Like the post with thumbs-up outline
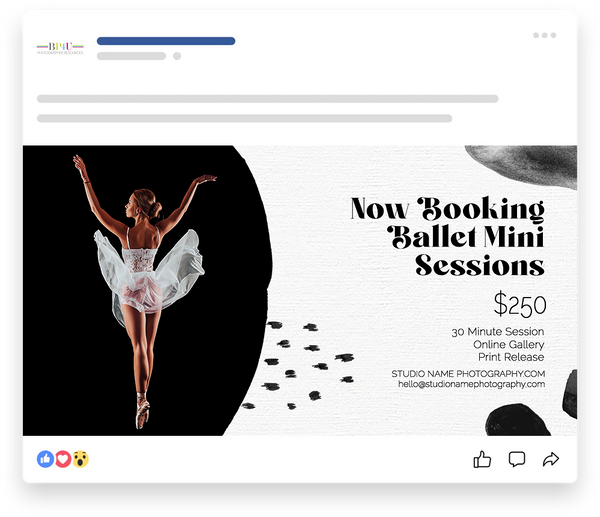The width and height of the screenshot is (600, 517). [482, 459]
